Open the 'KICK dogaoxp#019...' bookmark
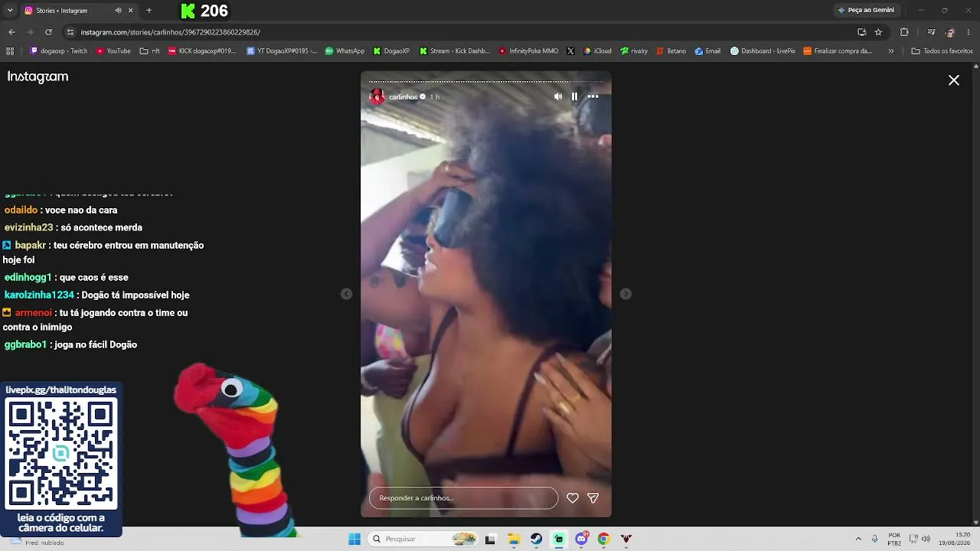 coord(202,51)
